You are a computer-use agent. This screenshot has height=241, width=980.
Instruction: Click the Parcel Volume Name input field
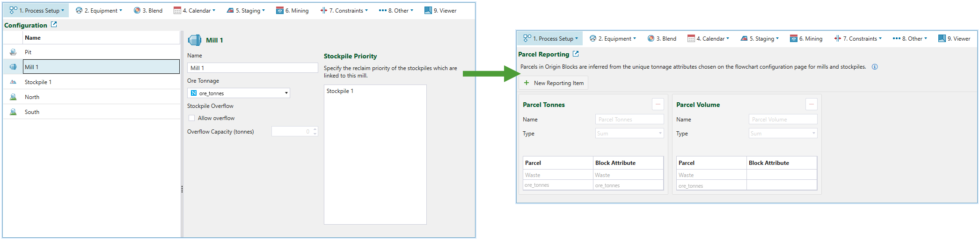click(783, 120)
